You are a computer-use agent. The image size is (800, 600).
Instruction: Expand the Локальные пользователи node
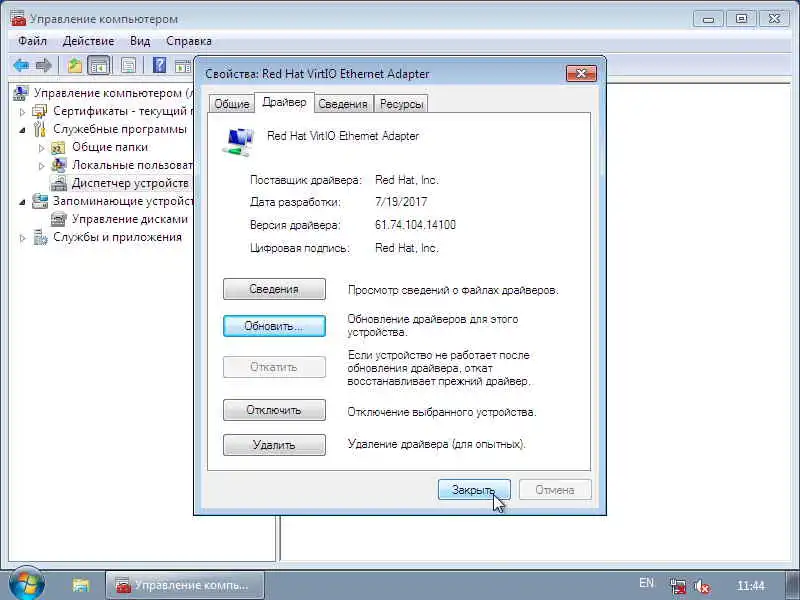click(42, 166)
